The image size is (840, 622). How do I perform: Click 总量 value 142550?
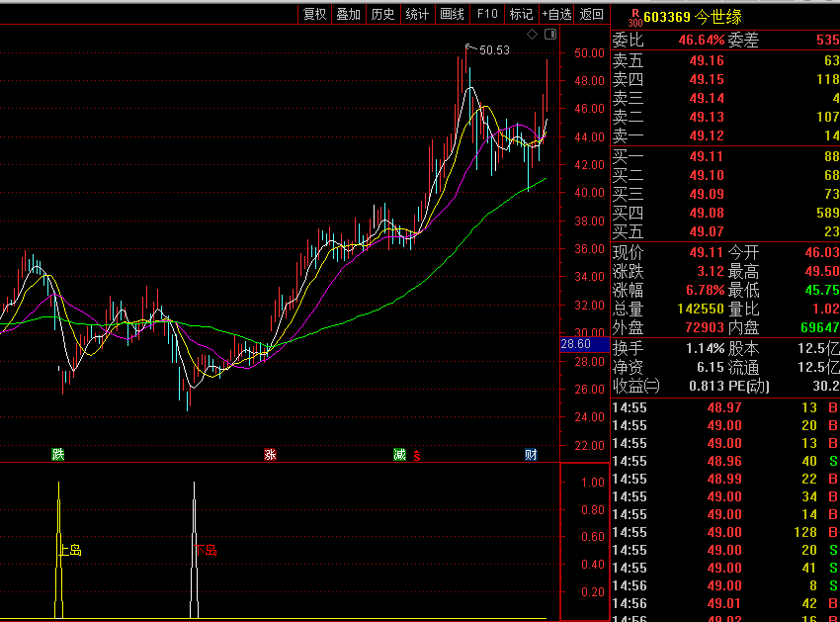click(701, 309)
